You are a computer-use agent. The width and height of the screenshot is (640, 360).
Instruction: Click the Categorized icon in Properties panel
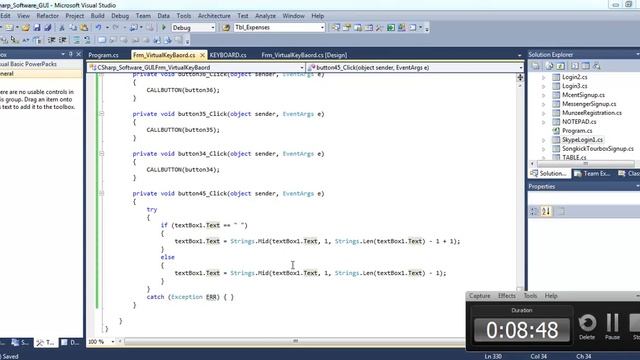[x=534, y=211]
